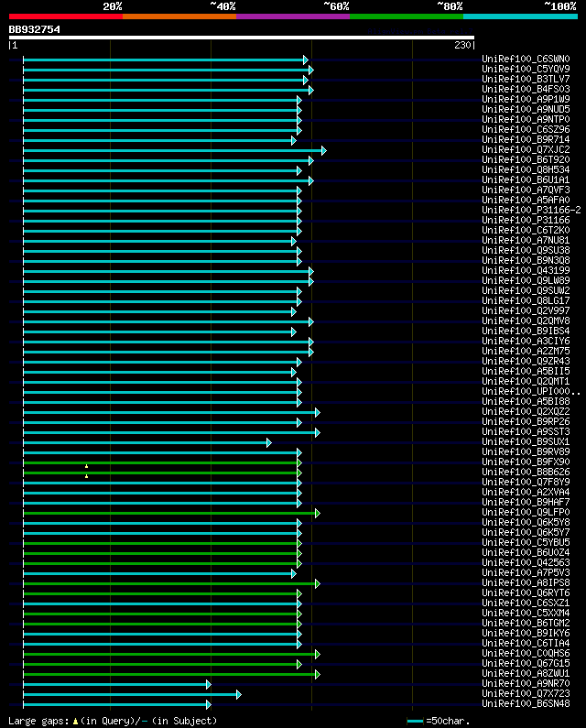Select the UniRef100_A5AFA0 entry
Viewport: 586px width, 728px height.
coord(526,201)
